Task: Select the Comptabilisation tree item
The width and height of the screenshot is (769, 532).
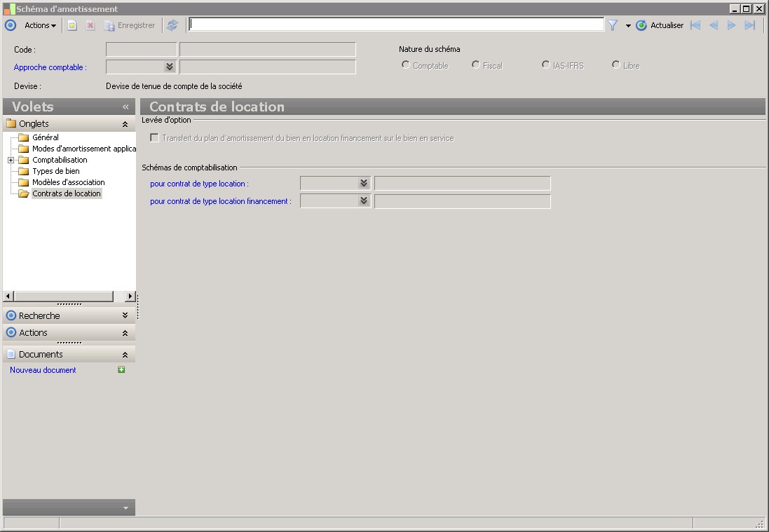Action: click(60, 161)
